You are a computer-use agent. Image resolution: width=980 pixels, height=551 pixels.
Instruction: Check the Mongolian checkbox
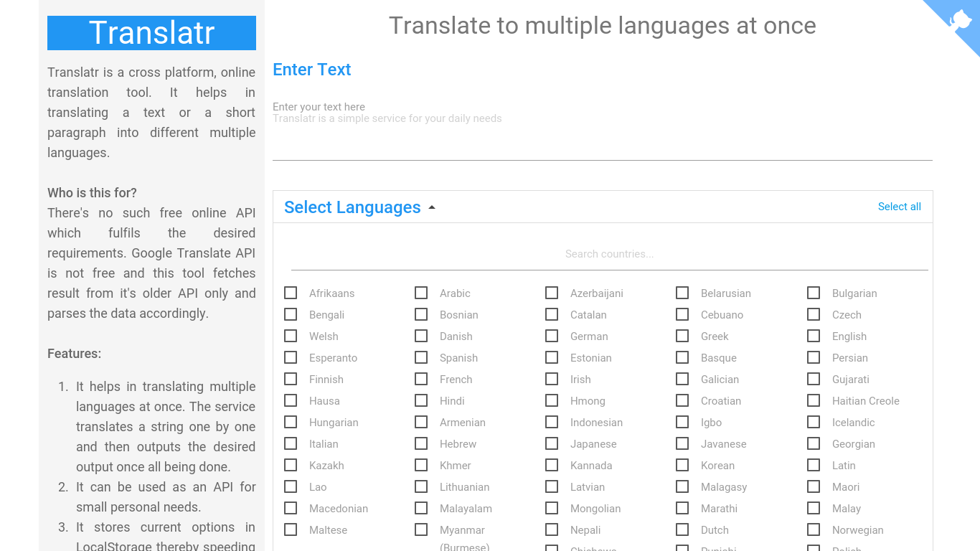click(552, 508)
